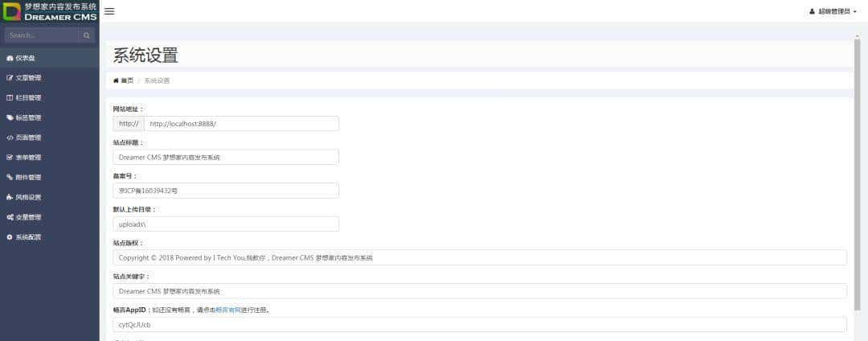The width and height of the screenshot is (868, 341).
Task: Click the user avatar icon in the top bar
Action: click(x=812, y=11)
